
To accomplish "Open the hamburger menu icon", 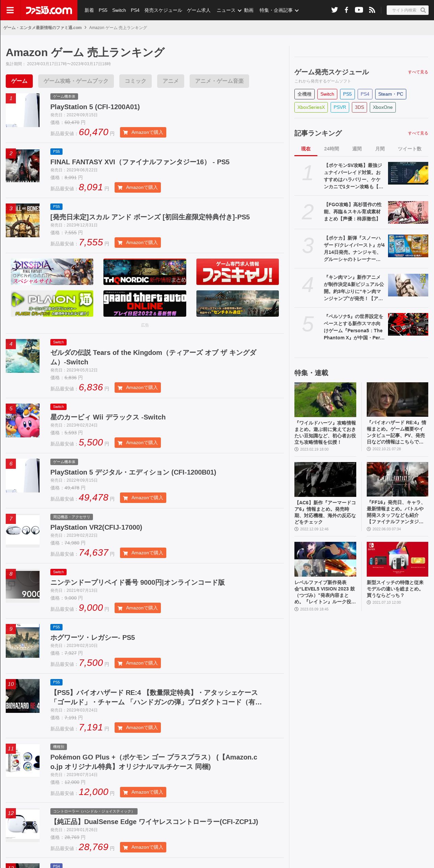I will click(10, 10).
